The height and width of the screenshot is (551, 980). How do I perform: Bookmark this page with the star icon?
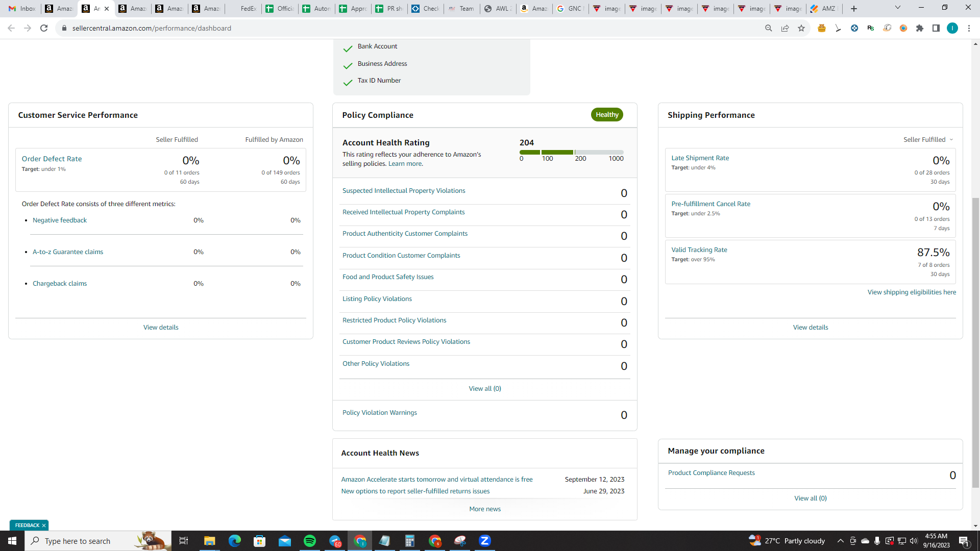[x=801, y=28]
